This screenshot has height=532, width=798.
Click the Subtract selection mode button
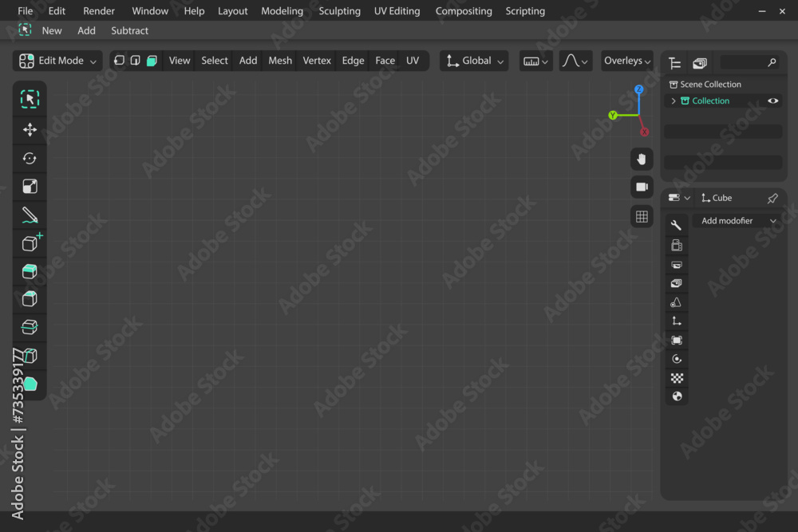pos(129,30)
